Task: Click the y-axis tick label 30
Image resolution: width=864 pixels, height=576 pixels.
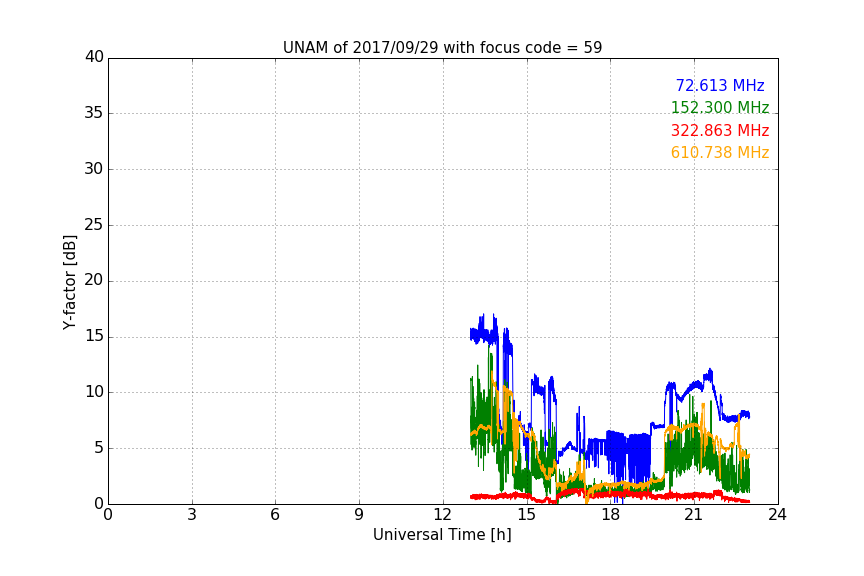Action: point(94,169)
